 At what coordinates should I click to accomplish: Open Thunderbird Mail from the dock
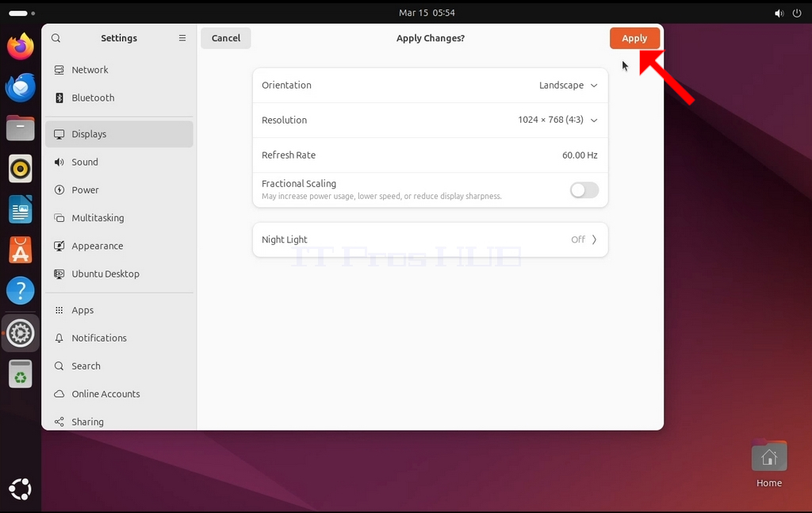click(x=20, y=87)
